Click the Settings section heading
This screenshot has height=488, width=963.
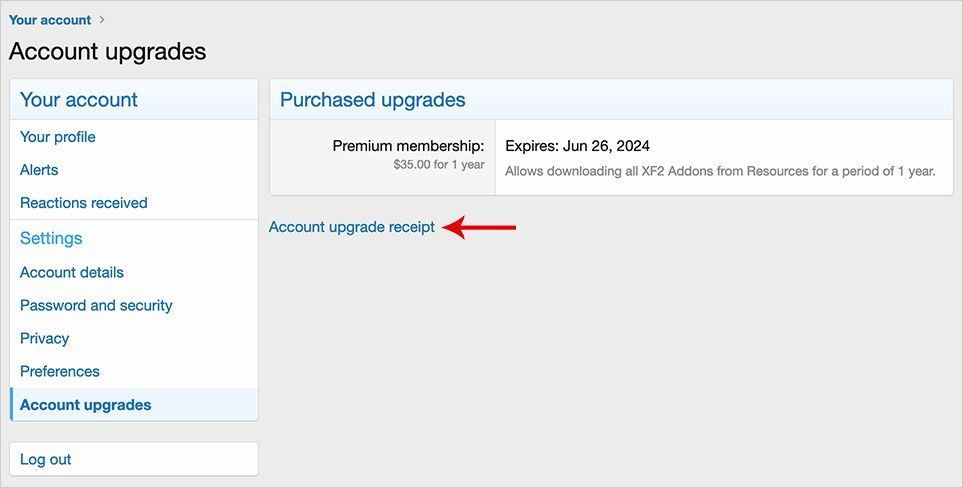click(51, 238)
